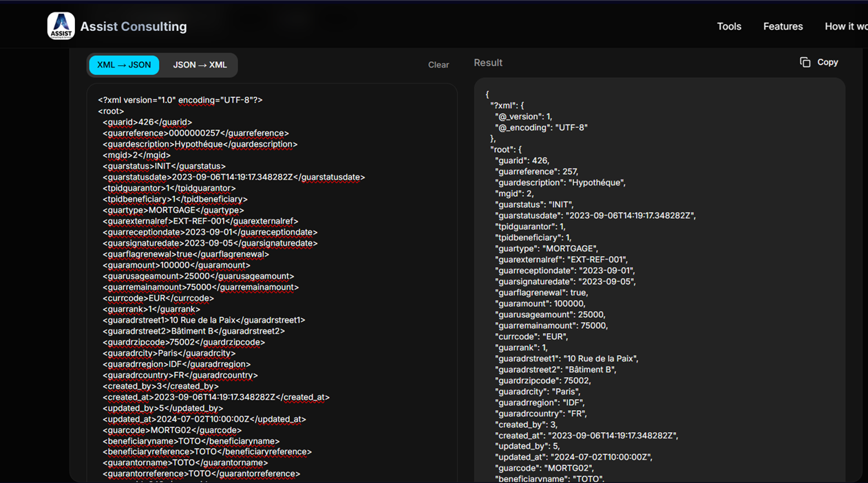Viewport: 868px width, 483px height.
Task: Click the <guartype>MORTGAGE line in input
Action: point(173,211)
